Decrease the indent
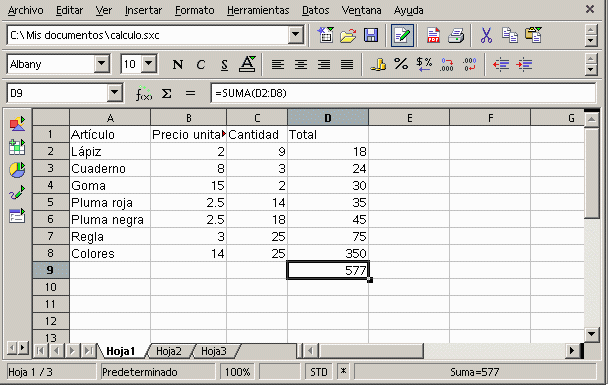 click(501, 64)
